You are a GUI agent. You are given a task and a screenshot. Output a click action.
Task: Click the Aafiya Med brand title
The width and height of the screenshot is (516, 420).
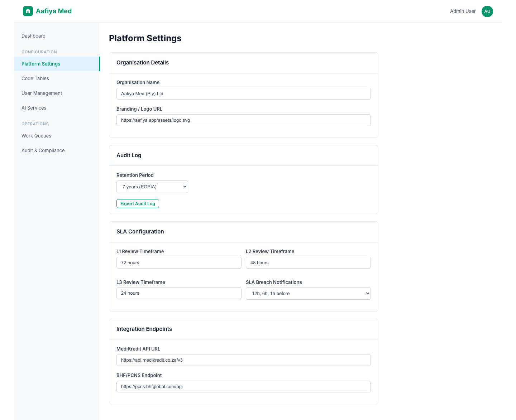point(54,11)
